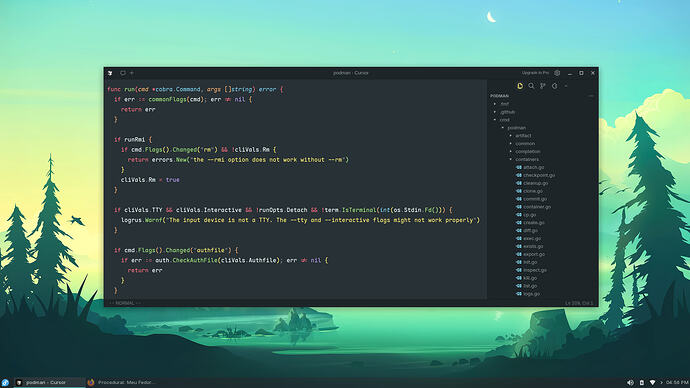Open logs.go file
This screenshot has width=690, height=388.
coord(531,294)
